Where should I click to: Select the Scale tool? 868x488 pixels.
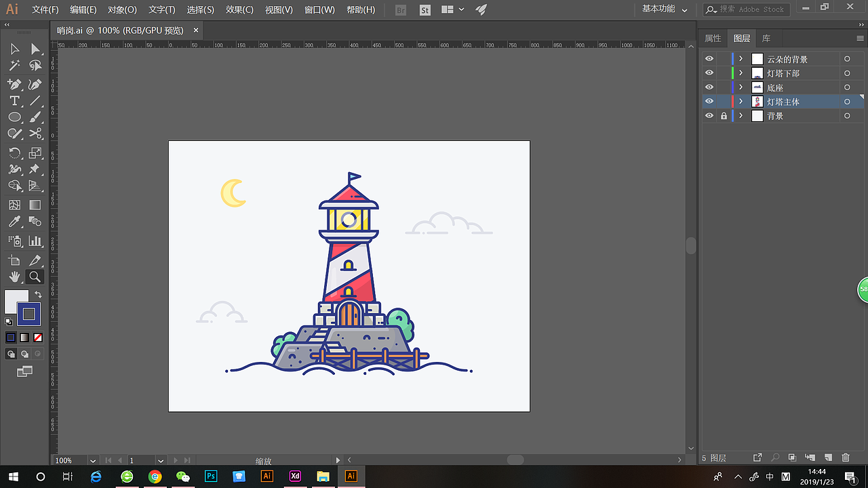click(x=35, y=153)
